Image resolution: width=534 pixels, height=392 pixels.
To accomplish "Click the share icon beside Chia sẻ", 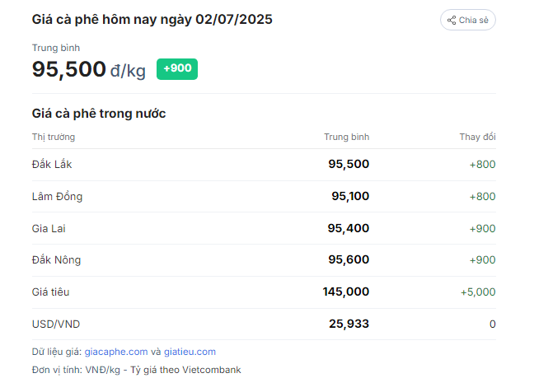I will tap(452, 20).
